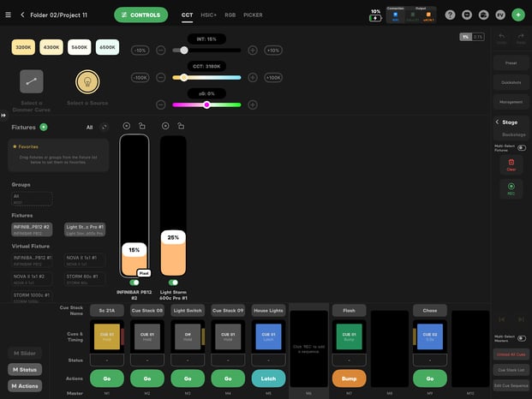Image resolution: width=532 pixels, height=399 pixels.
Task: Toggle Multi-Select Masters switch
Action: click(x=522, y=338)
